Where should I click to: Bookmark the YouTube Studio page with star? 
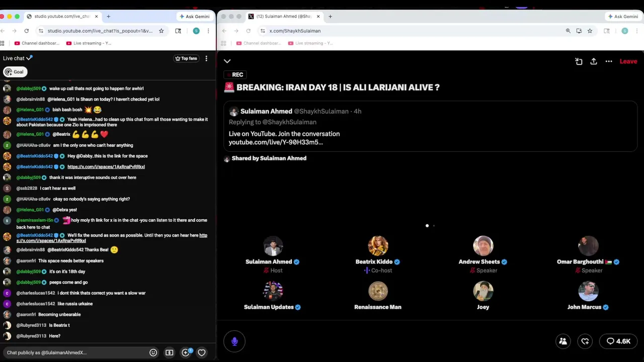click(161, 31)
